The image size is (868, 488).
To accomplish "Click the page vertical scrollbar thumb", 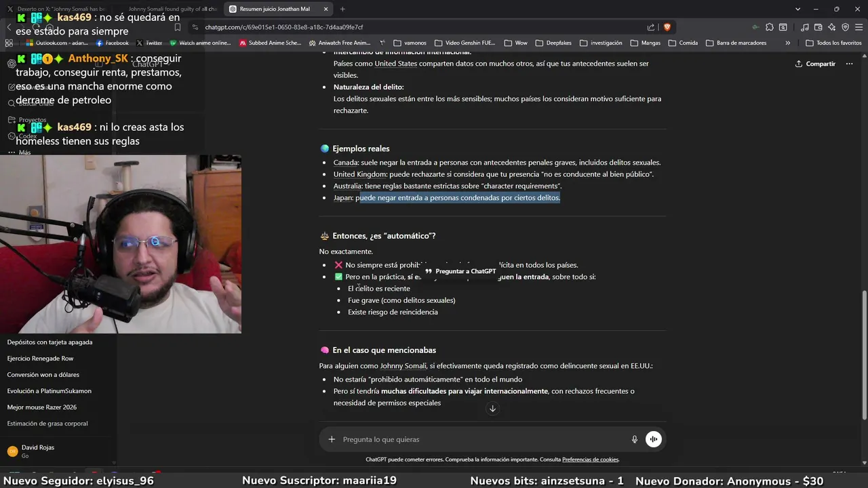I will pos(863,354).
